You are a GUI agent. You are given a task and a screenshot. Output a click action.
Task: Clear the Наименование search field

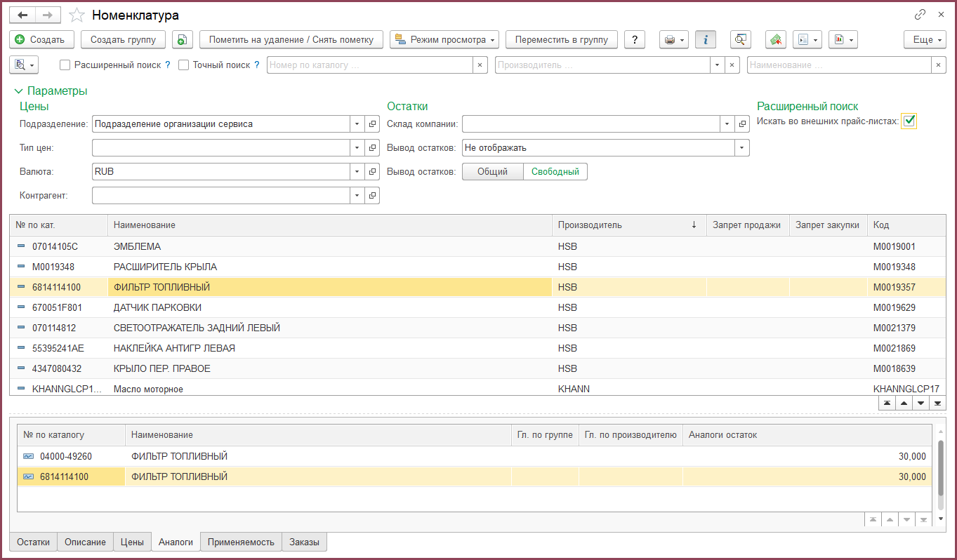pyautogui.click(x=939, y=65)
